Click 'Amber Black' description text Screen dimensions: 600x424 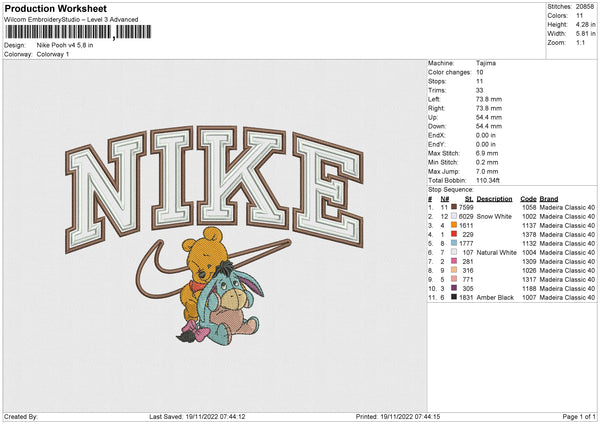click(495, 297)
